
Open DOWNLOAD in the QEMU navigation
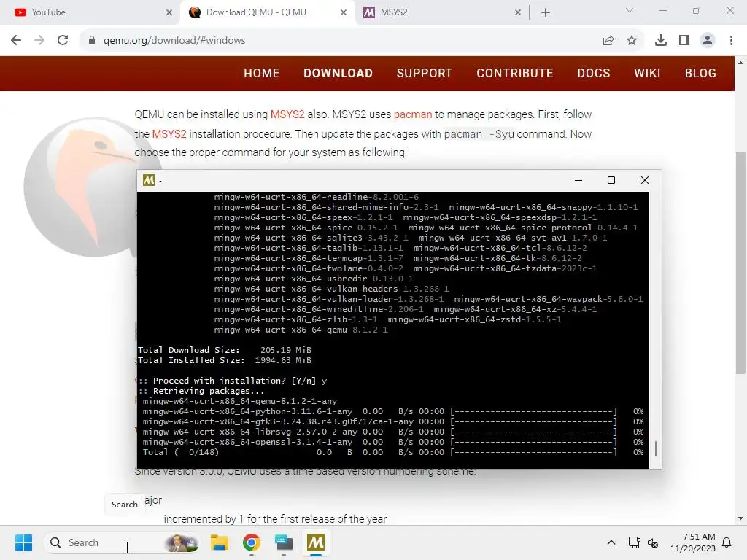(338, 74)
